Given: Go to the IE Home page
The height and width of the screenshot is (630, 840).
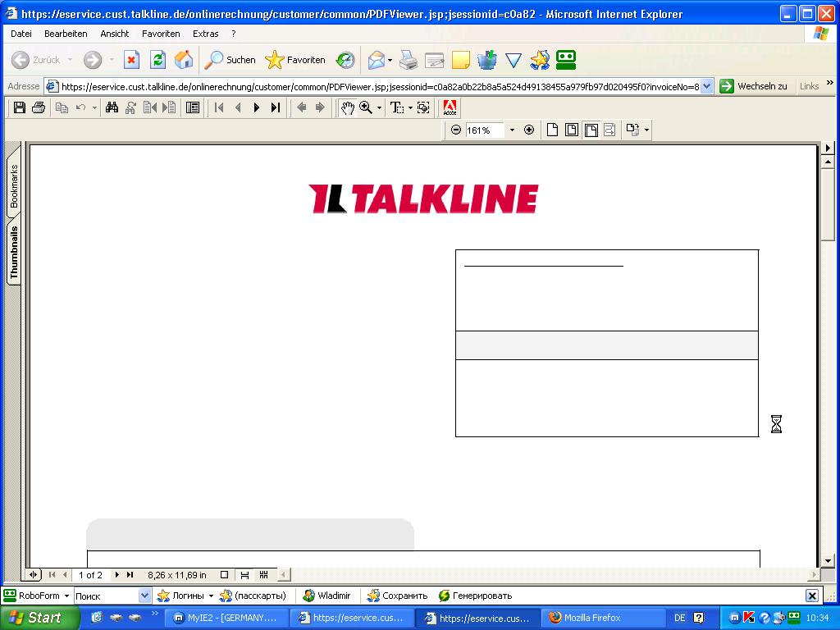Looking at the screenshot, I should coord(184,59).
